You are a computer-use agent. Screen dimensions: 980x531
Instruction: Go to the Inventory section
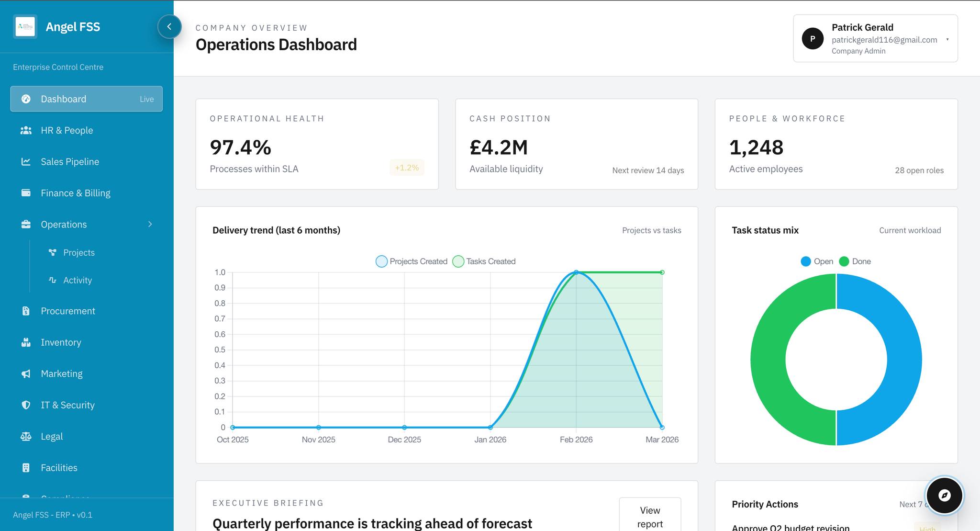click(61, 342)
